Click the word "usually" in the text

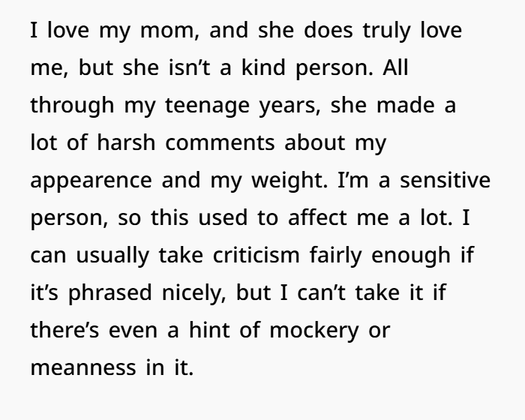click(x=112, y=256)
